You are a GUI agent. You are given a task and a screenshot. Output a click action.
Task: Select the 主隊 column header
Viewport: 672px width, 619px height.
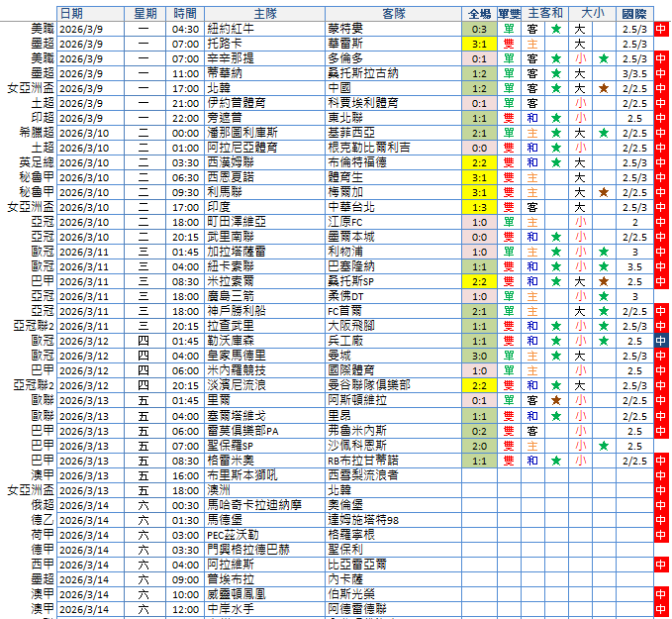point(264,14)
